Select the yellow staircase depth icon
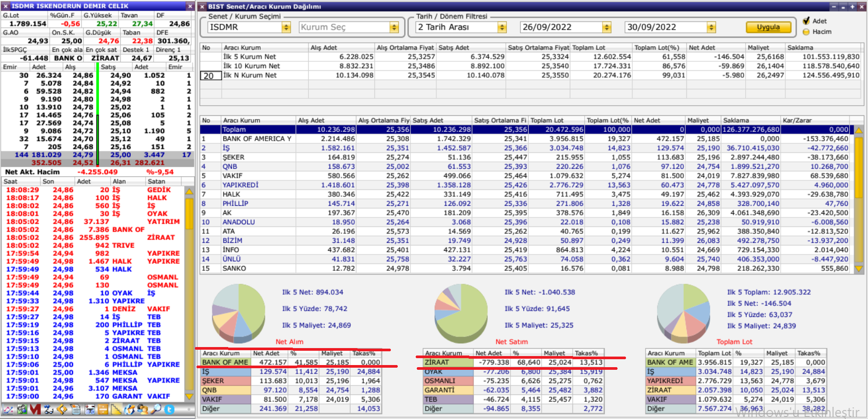This screenshot has width=868, height=419. pos(116,409)
